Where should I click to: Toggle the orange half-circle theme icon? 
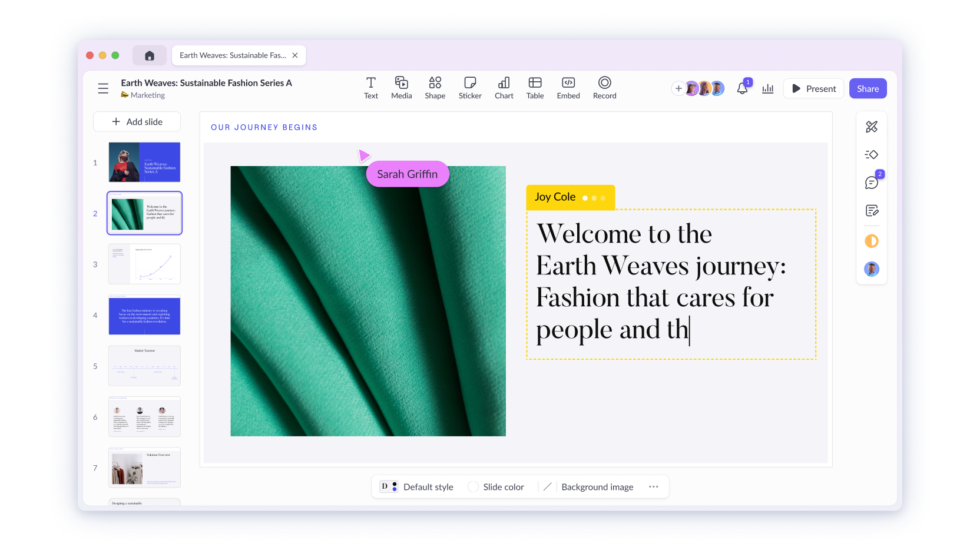(872, 241)
